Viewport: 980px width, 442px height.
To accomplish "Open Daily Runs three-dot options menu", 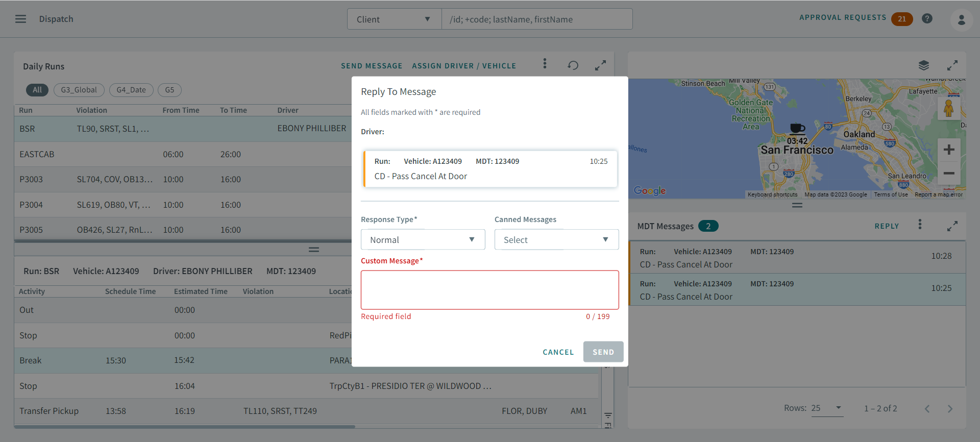I will [545, 63].
